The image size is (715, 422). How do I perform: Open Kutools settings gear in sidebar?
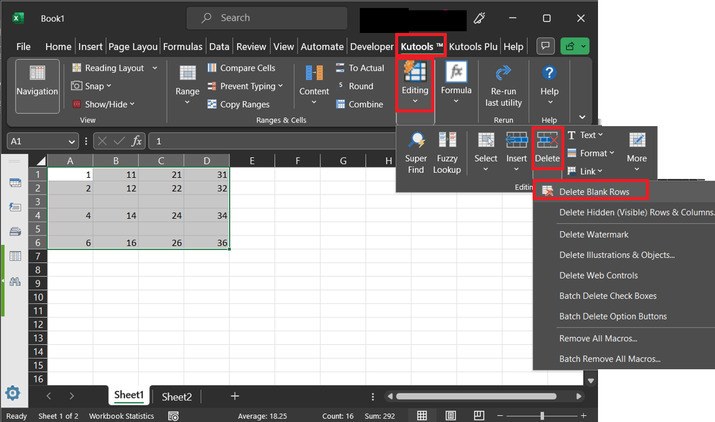(x=12, y=393)
